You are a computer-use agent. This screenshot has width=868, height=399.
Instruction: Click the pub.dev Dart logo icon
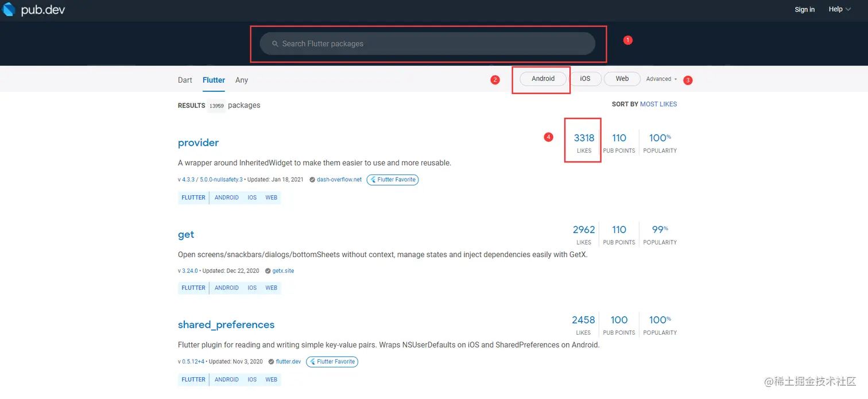(x=8, y=9)
